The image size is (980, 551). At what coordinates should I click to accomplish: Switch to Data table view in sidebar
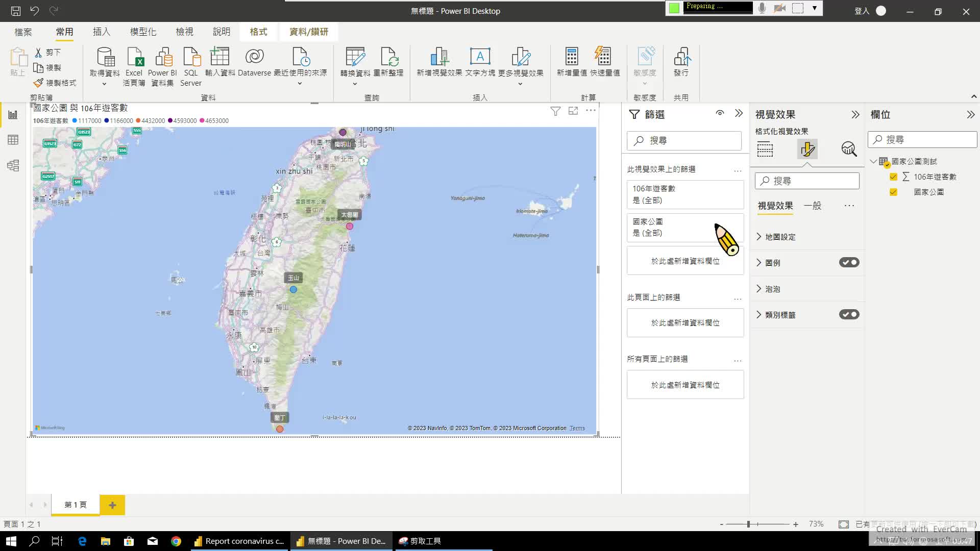click(x=13, y=140)
